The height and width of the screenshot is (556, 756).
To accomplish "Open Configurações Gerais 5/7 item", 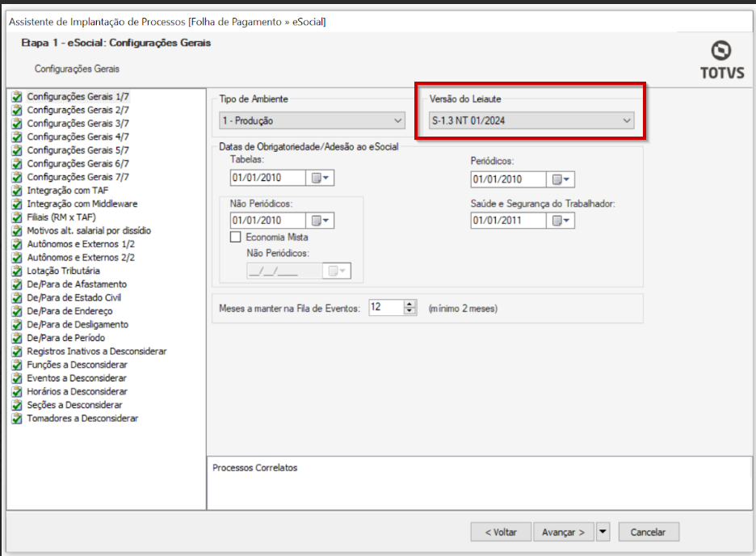I will (x=78, y=150).
